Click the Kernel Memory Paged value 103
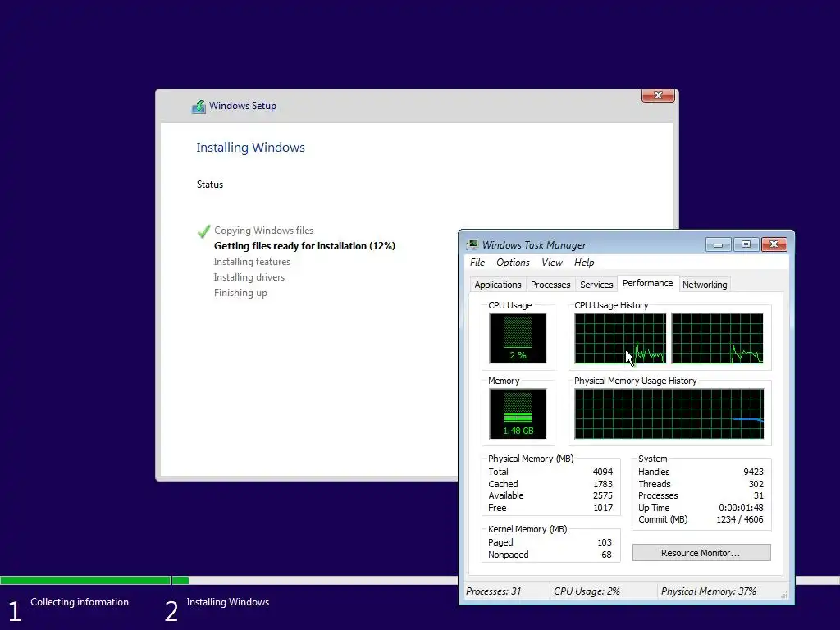 [605, 542]
